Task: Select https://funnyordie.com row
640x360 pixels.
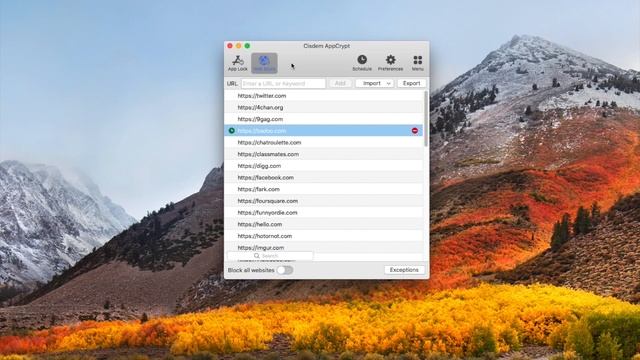Action: [x=324, y=213]
